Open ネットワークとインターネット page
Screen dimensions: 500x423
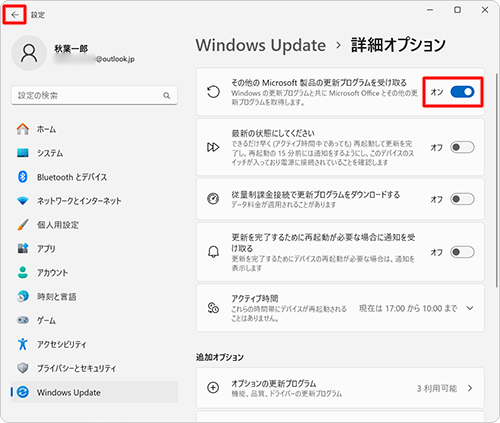click(94, 201)
